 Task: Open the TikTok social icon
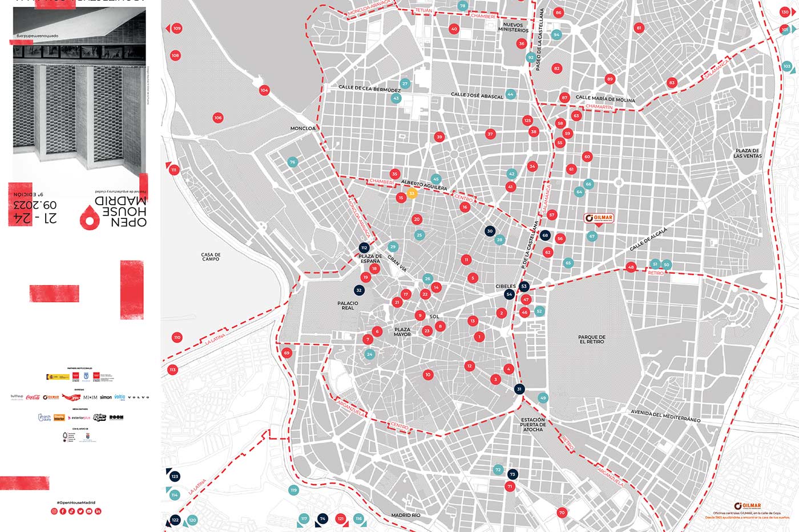(x=72, y=511)
